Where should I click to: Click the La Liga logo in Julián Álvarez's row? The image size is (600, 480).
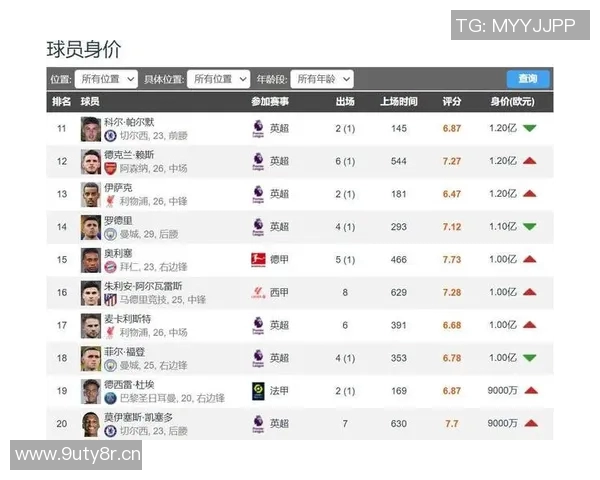click(257, 292)
